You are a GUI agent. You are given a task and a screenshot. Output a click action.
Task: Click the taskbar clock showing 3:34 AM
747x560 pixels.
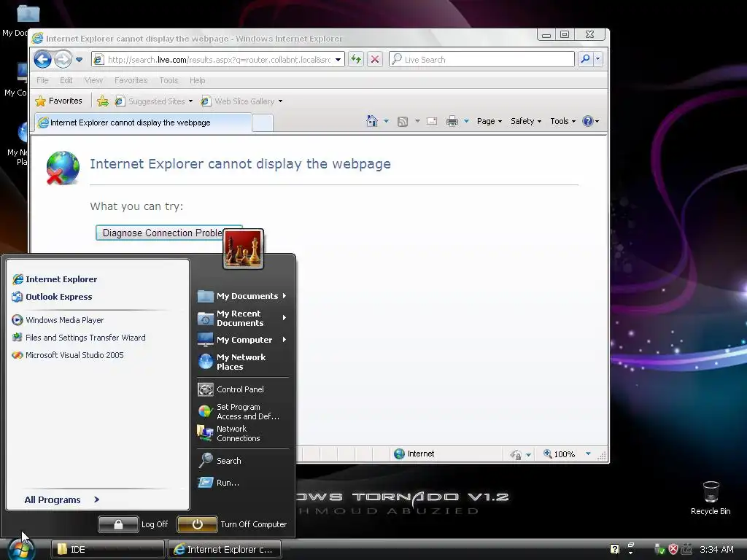click(x=716, y=550)
